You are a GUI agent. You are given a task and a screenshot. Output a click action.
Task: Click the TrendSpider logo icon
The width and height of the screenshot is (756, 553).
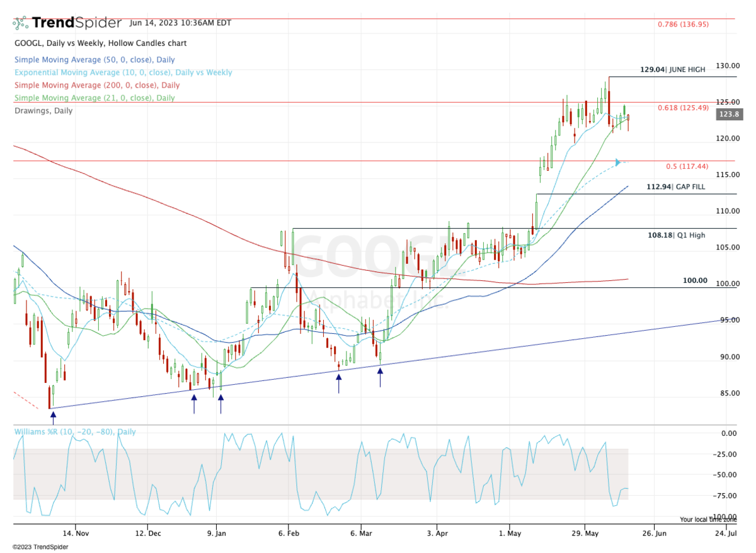pos(21,23)
